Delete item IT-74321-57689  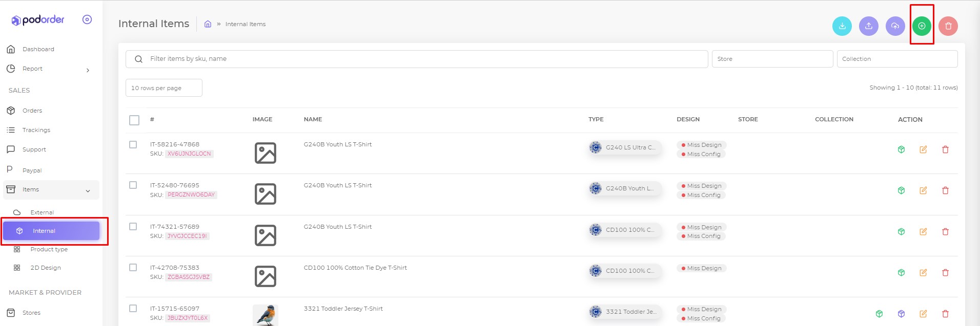click(945, 231)
